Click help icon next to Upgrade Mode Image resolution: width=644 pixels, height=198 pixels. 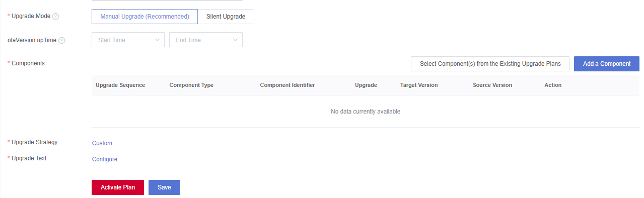tap(56, 16)
